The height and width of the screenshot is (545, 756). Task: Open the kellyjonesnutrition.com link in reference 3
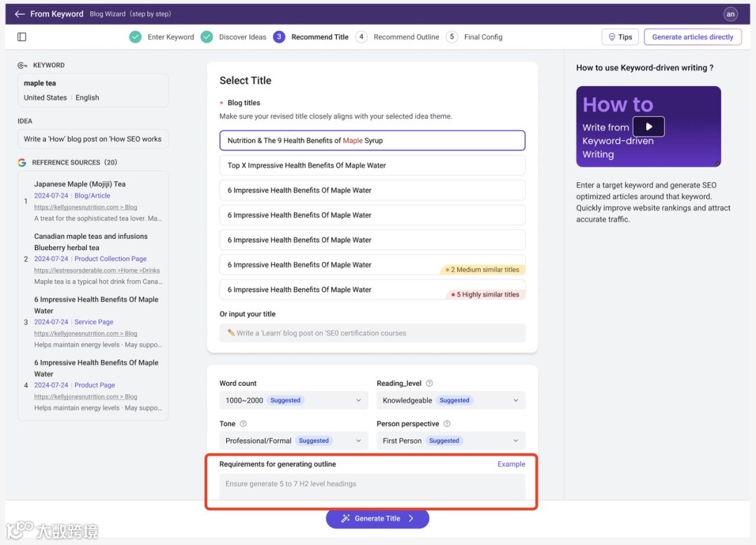[x=85, y=333]
